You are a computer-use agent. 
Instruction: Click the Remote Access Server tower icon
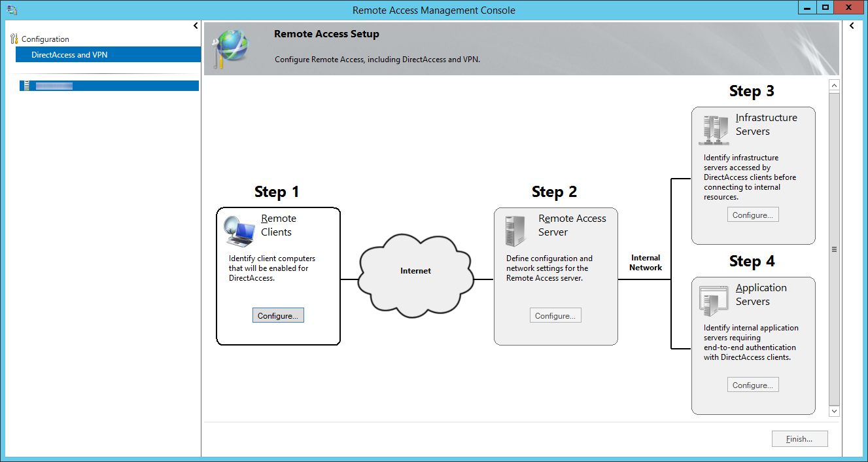515,230
